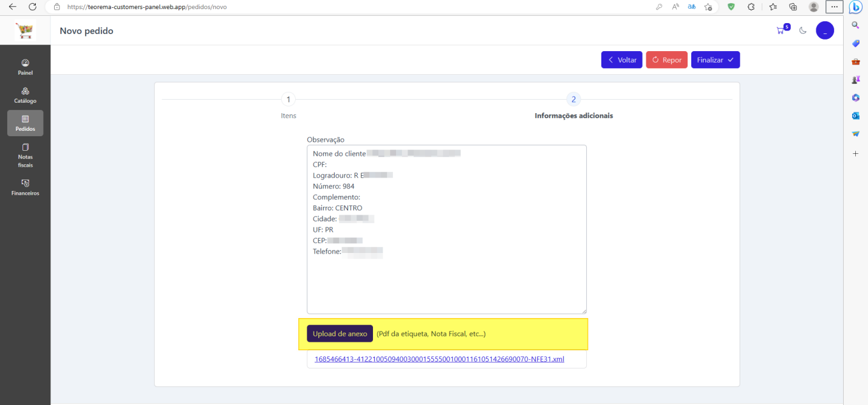Click the Pdf da etiqueta hint text
The width and height of the screenshot is (868, 405).
[431, 334]
